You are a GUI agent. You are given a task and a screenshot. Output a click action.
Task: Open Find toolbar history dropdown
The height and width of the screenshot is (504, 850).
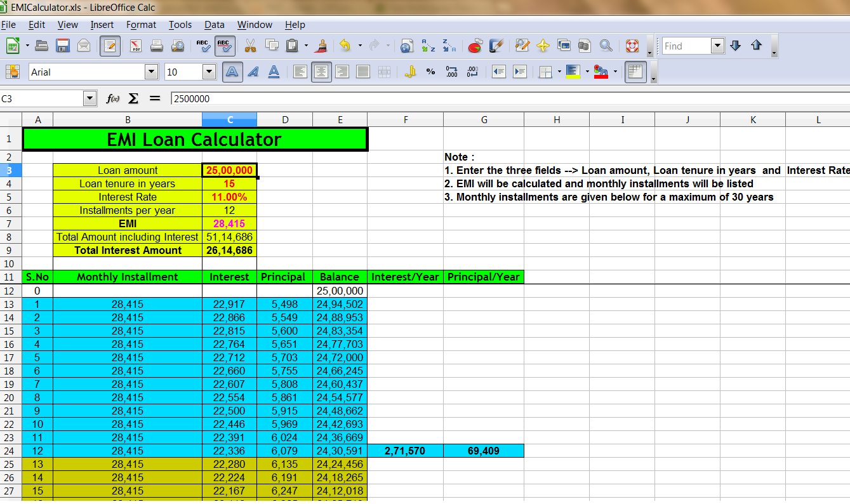717,46
